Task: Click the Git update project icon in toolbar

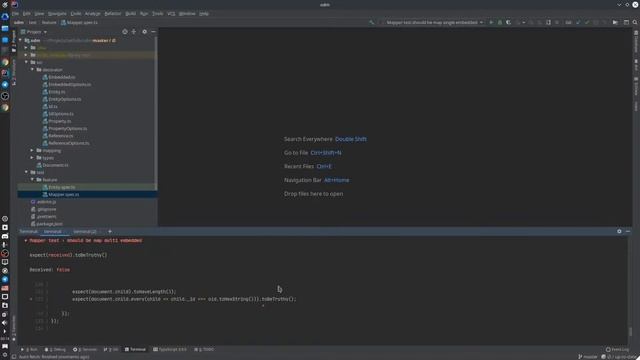Action: (x=578, y=22)
